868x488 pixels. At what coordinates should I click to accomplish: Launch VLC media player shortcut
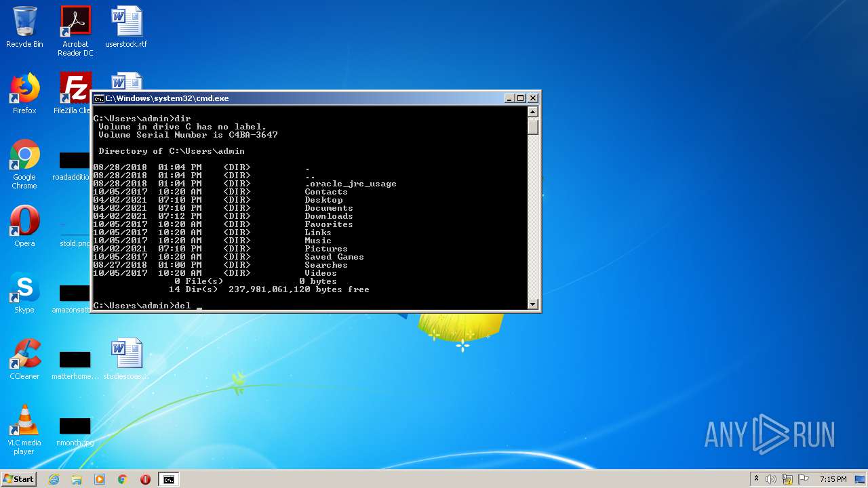(24, 430)
